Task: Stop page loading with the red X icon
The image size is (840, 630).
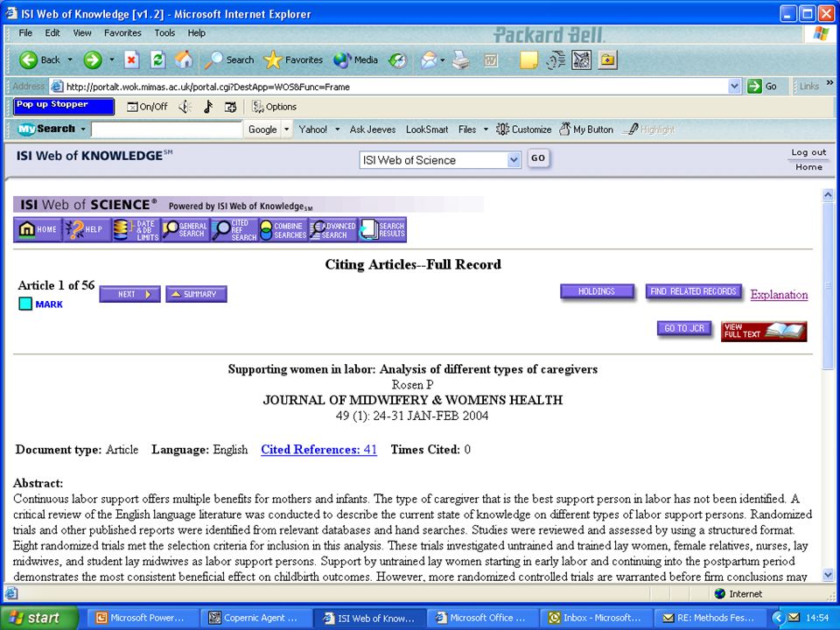Action: coord(132,60)
